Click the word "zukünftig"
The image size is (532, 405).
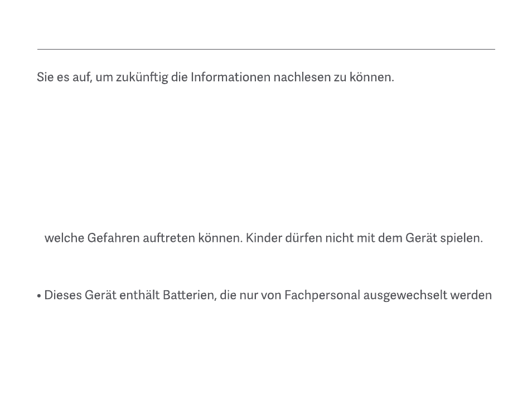(x=142, y=77)
